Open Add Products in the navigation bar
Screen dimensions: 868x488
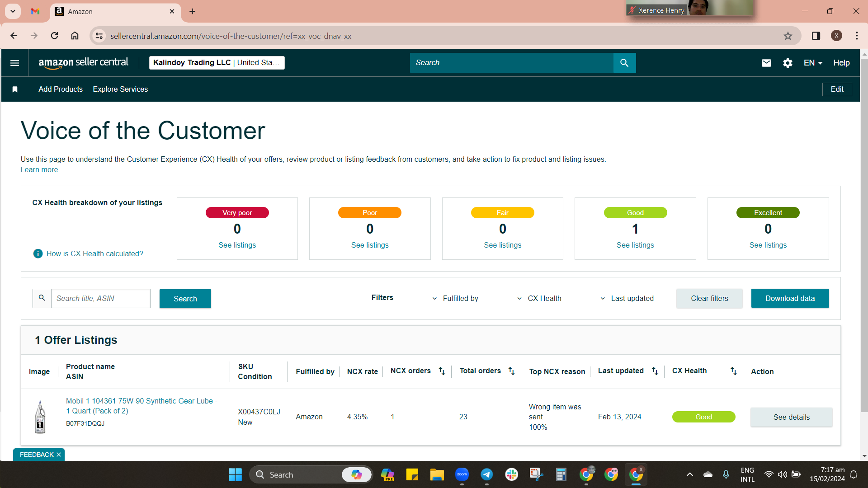pos(61,89)
